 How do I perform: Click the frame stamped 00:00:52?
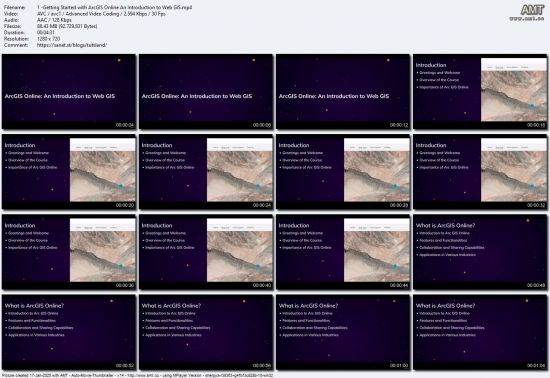69,332
